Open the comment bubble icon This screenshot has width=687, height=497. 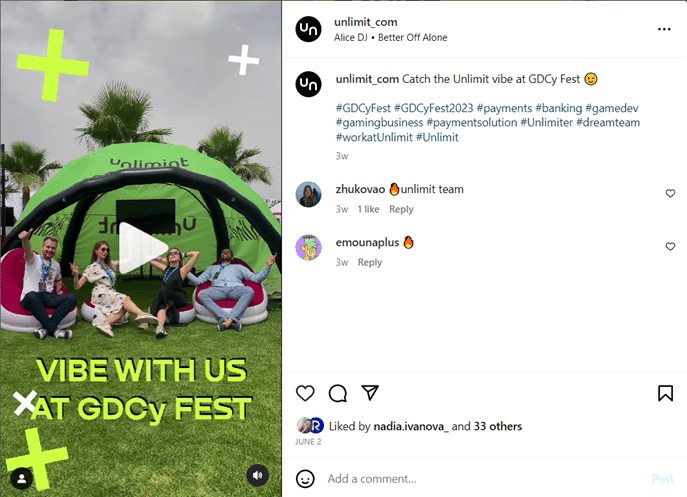point(338,393)
